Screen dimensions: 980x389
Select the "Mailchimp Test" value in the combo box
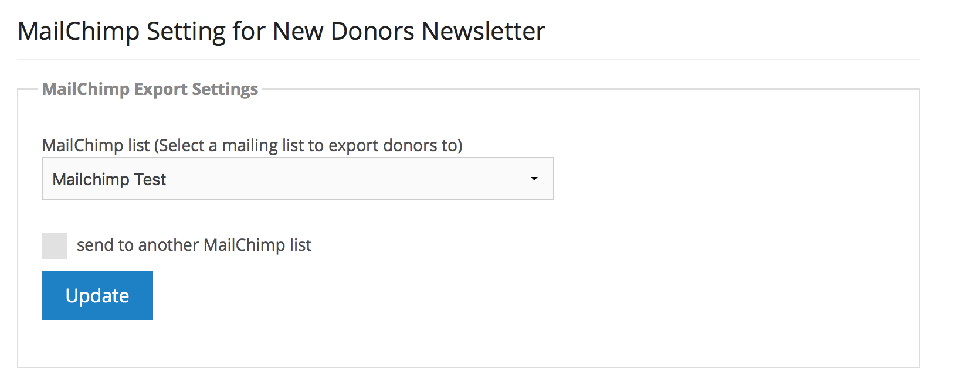(x=110, y=179)
